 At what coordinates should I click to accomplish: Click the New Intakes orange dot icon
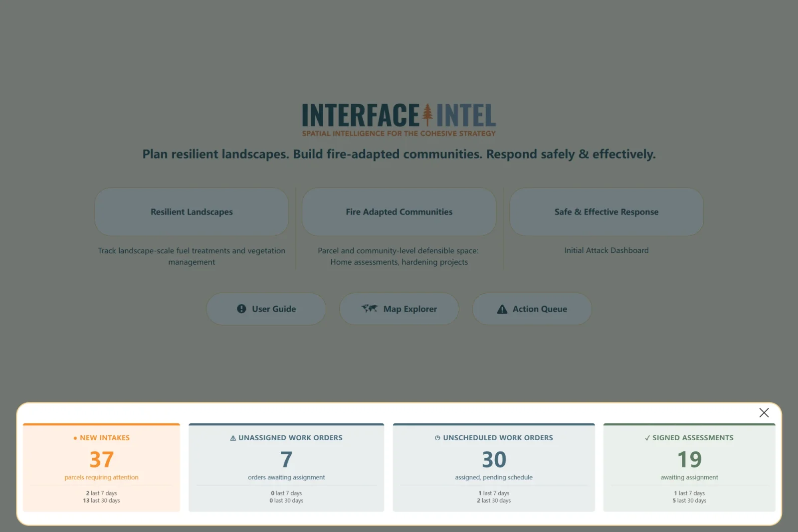coord(75,438)
